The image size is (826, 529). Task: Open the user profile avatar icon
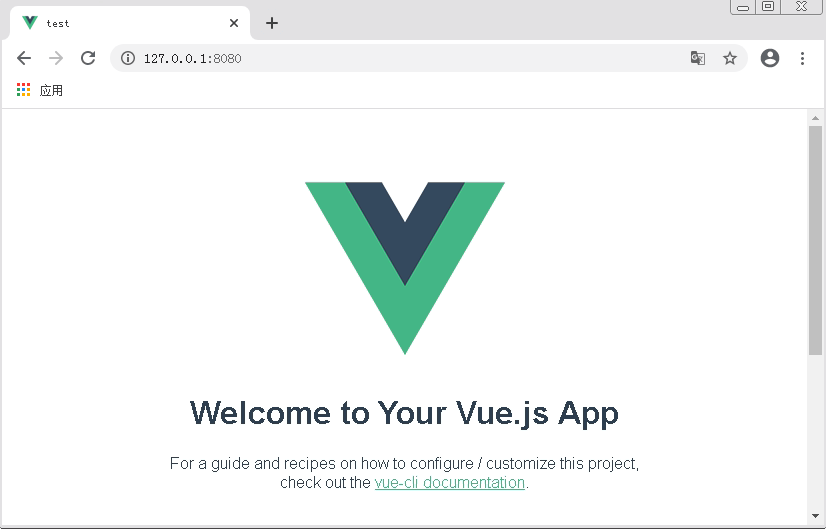pyautogui.click(x=770, y=58)
